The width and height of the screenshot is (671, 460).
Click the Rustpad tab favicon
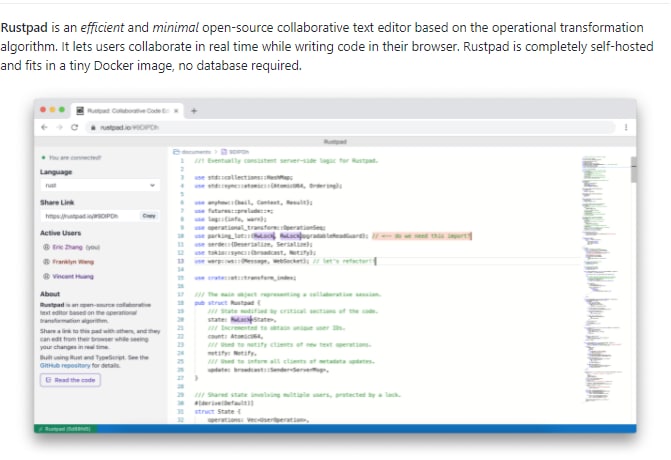pyautogui.click(x=80, y=111)
